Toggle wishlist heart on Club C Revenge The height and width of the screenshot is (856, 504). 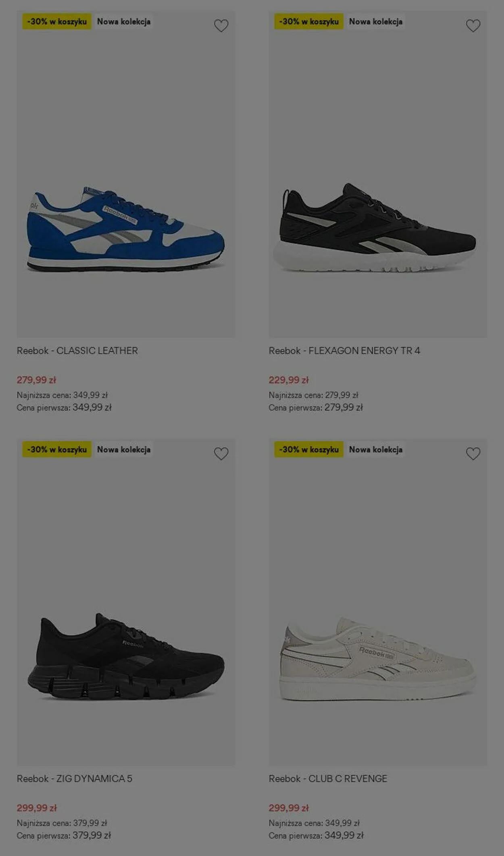[473, 454]
